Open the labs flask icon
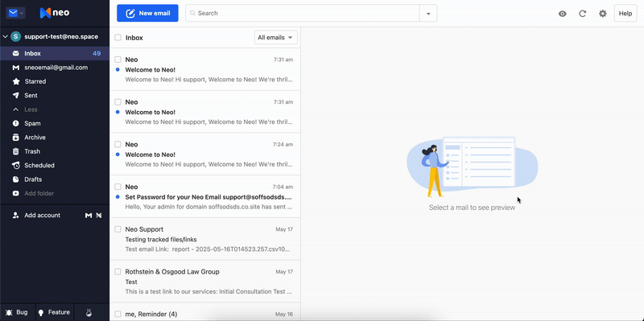 [89, 312]
